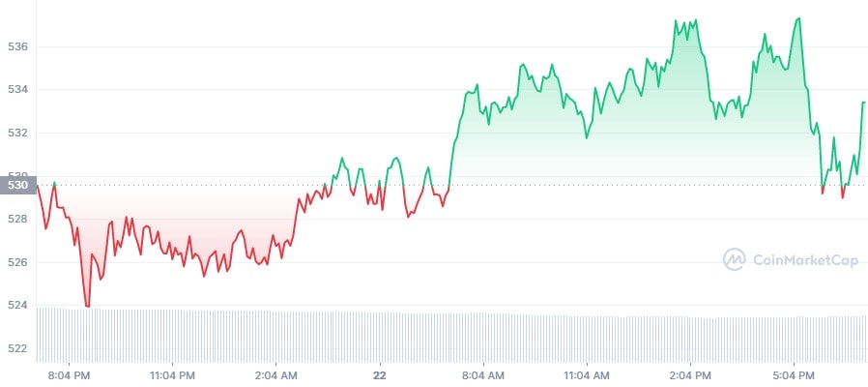Click the 11:04 PM time axis label
Screen dimensions: 868x387
tap(172, 375)
